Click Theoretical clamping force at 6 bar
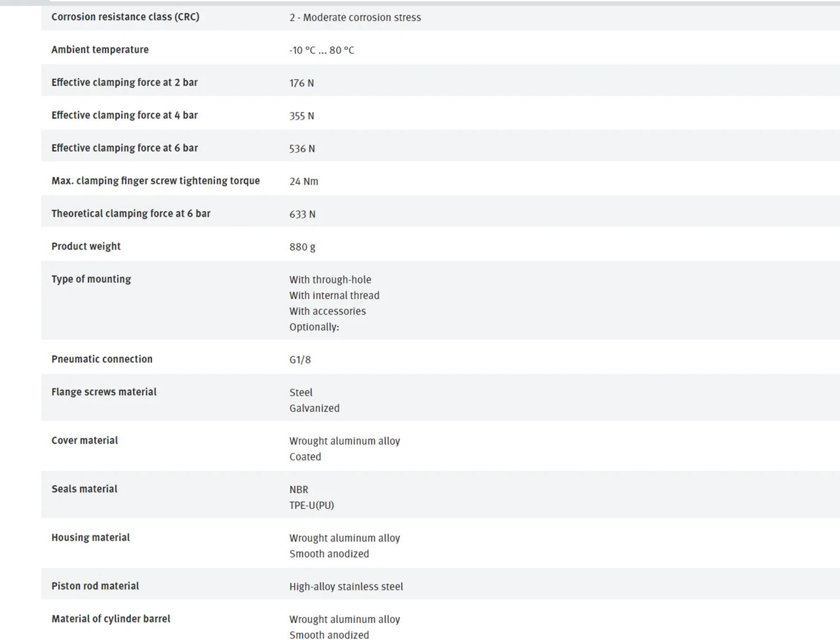 click(x=131, y=214)
